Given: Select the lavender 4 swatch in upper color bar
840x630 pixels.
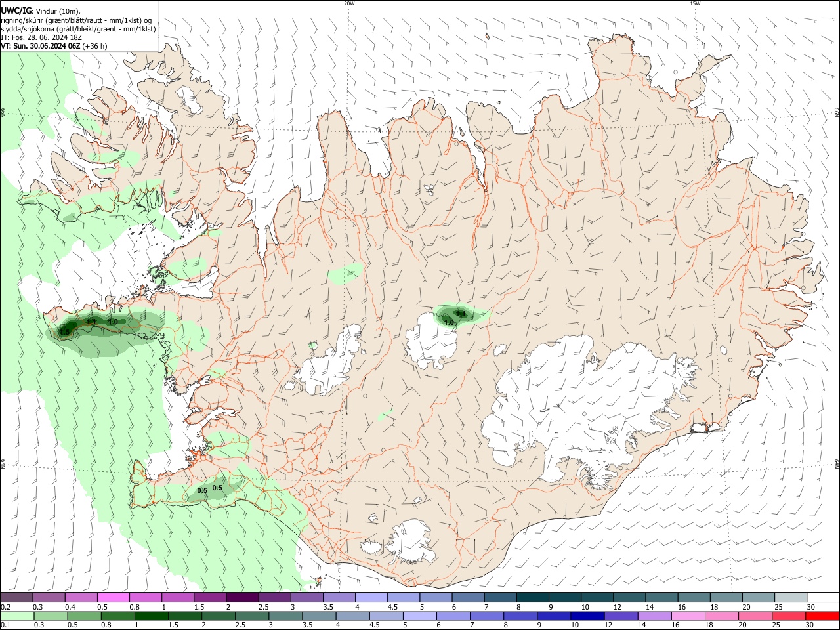Looking at the screenshot, I should pyautogui.click(x=371, y=598).
